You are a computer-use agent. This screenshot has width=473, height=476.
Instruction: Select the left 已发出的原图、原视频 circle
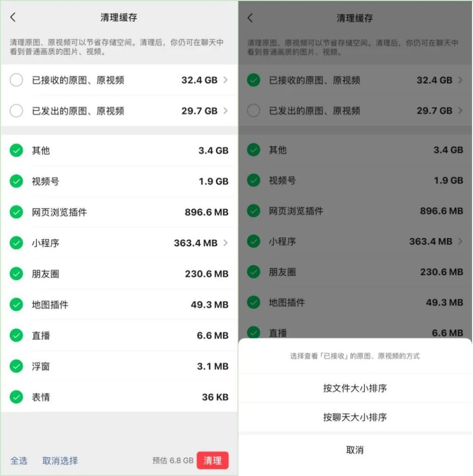coord(16,111)
